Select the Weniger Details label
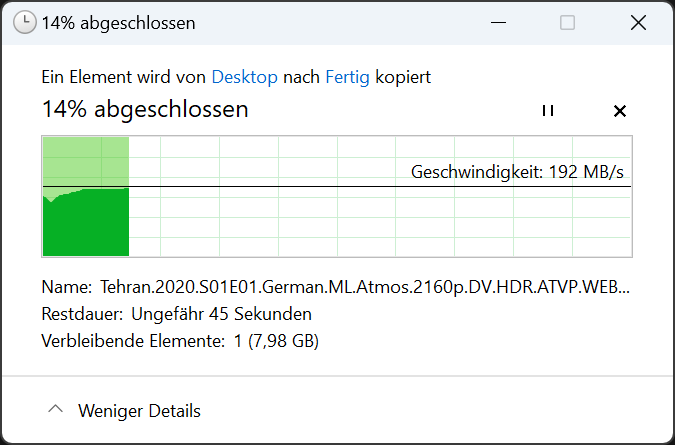The width and height of the screenshot is (675, 445). (139, 411)
